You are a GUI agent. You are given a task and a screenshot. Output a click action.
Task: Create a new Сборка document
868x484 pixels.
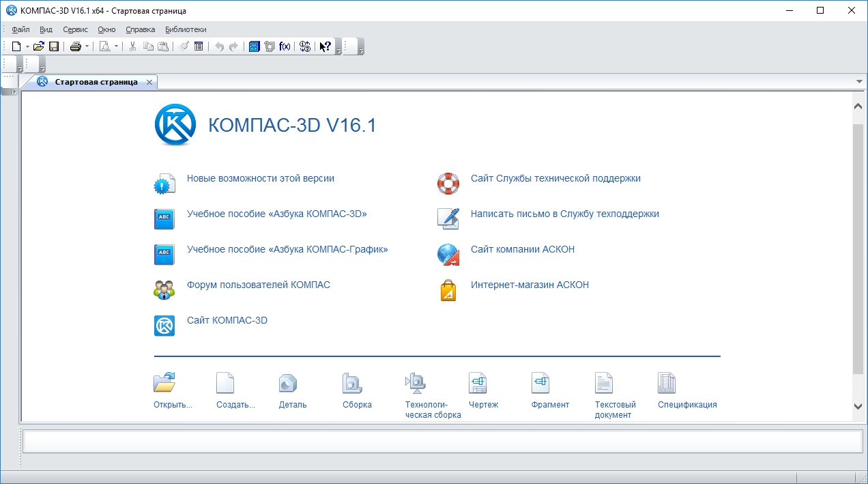coord(351,384)
